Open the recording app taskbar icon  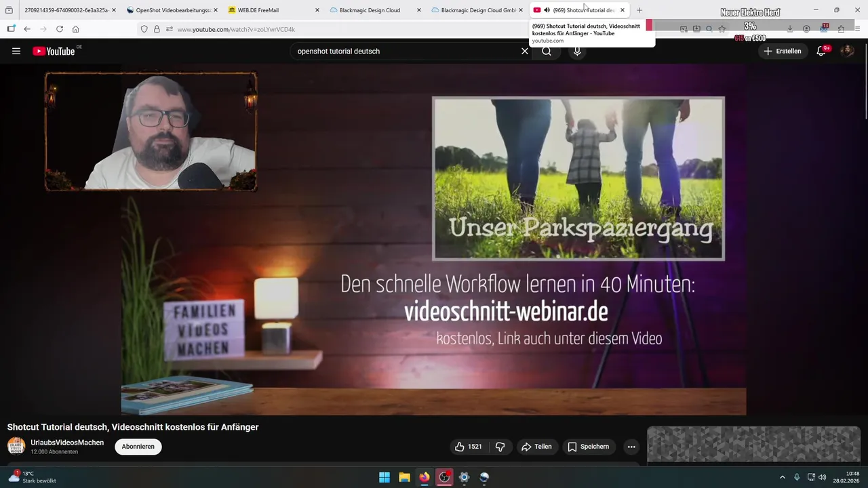tap(444, 477)
